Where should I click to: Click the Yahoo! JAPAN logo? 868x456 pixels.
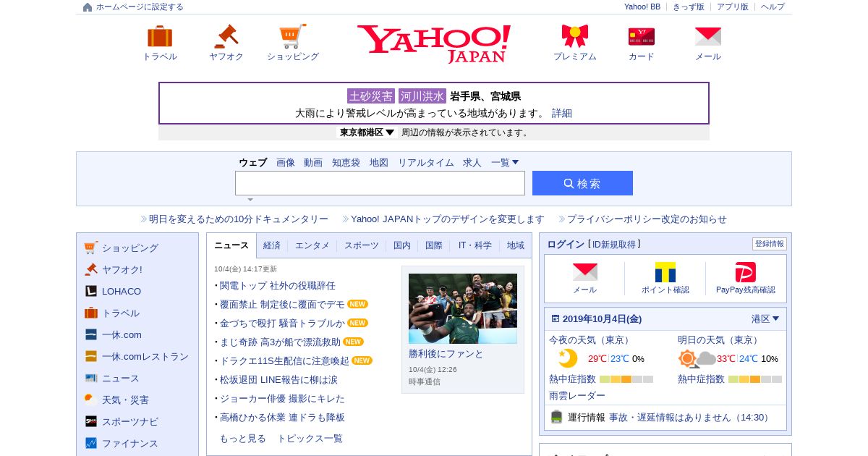[x=434, y=43]
